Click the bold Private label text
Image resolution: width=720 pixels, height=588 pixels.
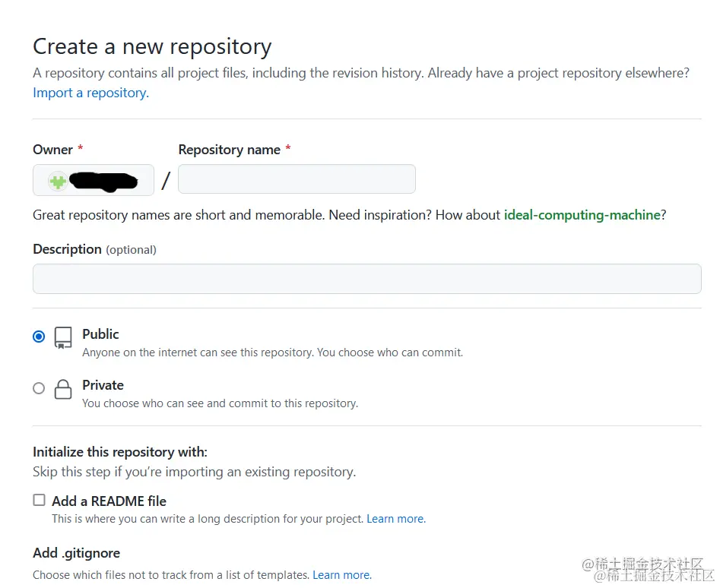click(103, 385)
